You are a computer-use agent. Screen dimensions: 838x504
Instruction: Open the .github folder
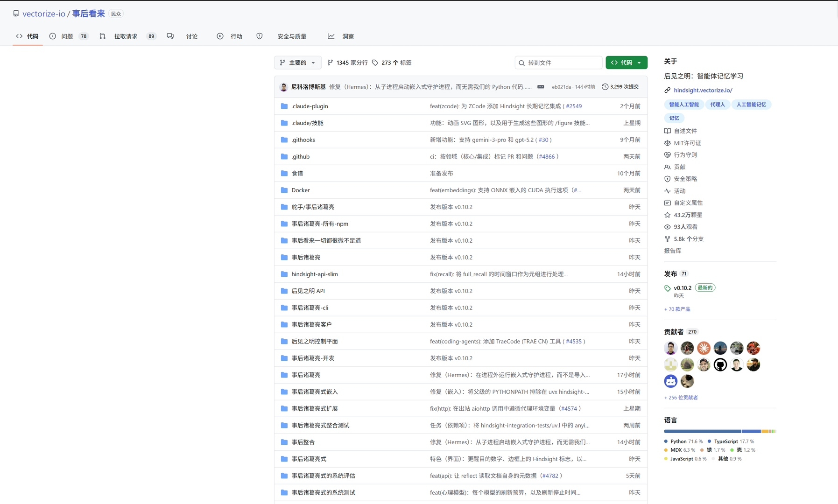tap(300, 157)
